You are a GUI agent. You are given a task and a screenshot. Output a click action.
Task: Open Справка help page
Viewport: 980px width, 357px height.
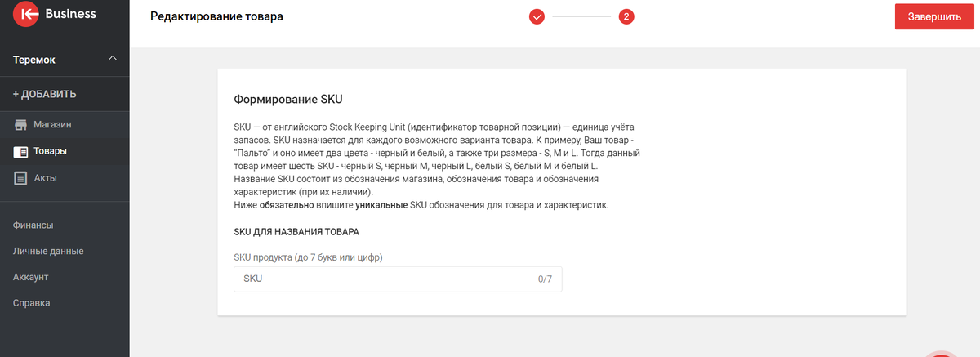pos(32,303)
